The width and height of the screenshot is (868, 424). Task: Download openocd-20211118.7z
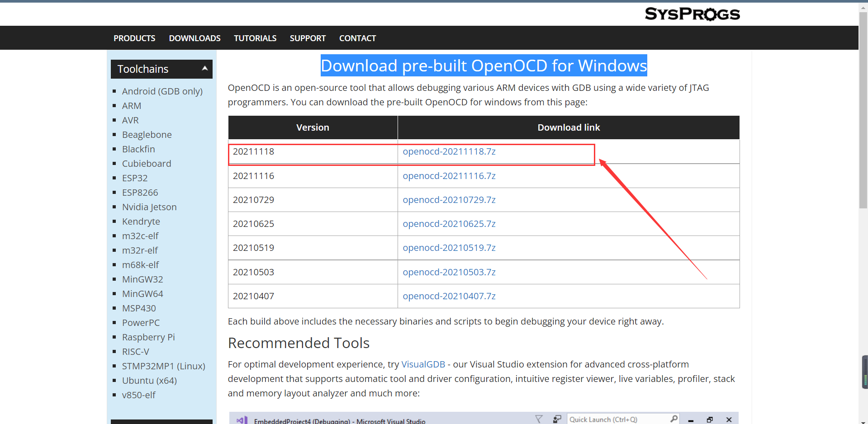pyautogui.click(x=449, y=151)
